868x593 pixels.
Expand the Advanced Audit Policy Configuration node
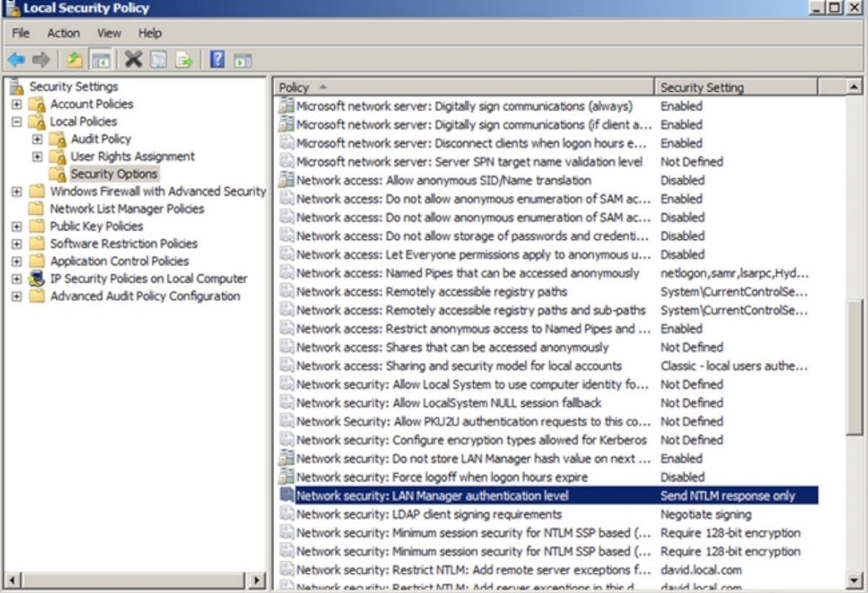click(x=17, y=296)
